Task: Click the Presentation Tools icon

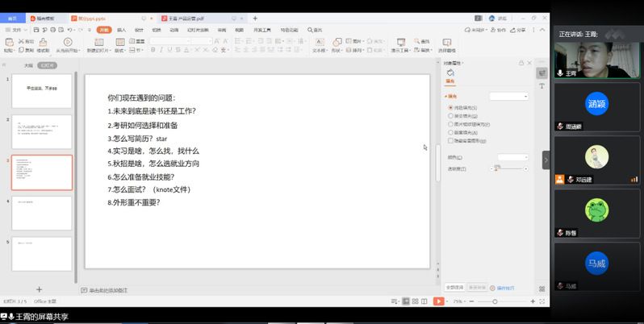Action: [x=401, y=42]
